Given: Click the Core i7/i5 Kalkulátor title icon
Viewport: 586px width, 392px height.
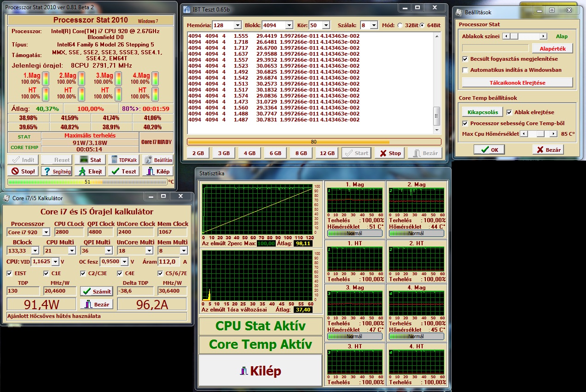Looking at the screenshot, I should pyautogui.click(x=6, y=198).
